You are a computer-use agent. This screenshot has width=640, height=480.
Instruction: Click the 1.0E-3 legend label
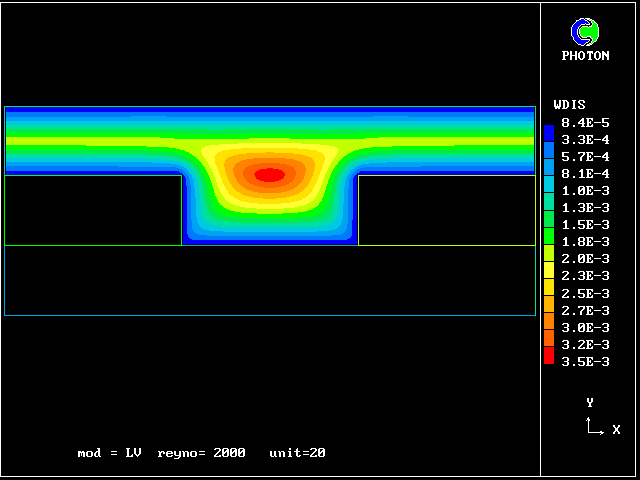point(584,190)
